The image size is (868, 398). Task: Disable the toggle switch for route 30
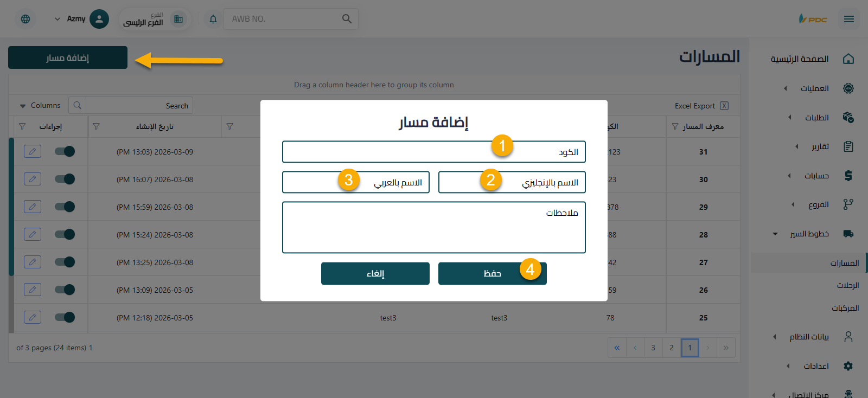64,179
